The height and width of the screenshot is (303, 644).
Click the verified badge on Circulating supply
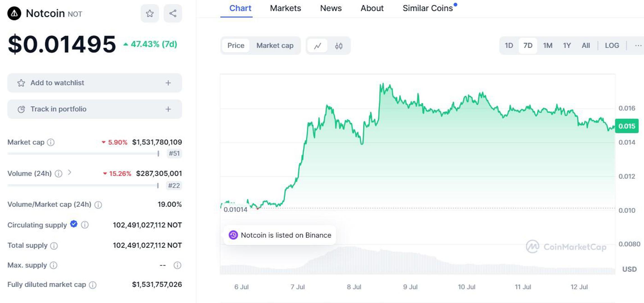pyautogui.click(x=74, y=224)
